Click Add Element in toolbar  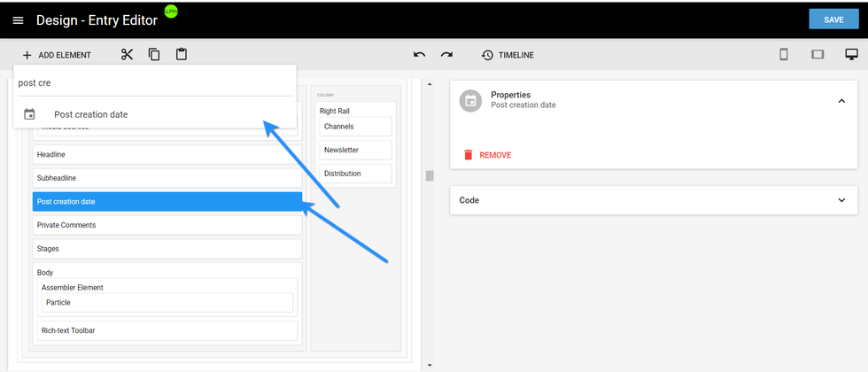coord(57,55)
